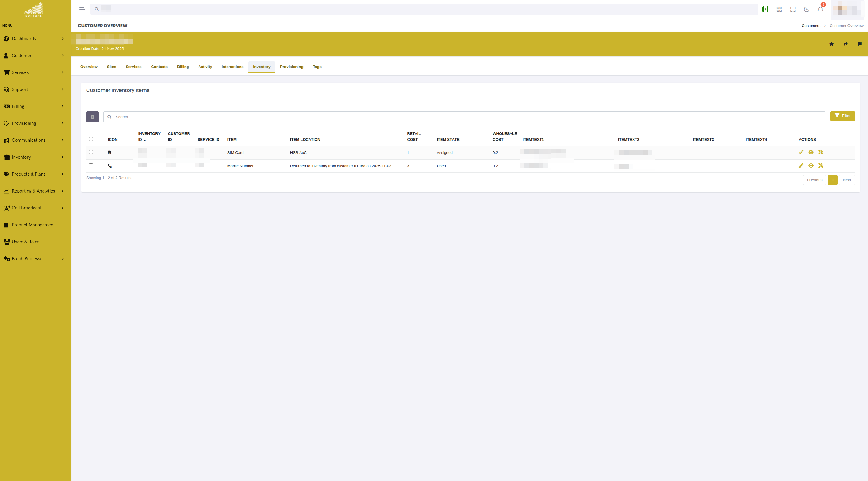Screen dimensions: 868x481
Task: Edit the Mobile Number inventory item
Action: click(801, 165)
